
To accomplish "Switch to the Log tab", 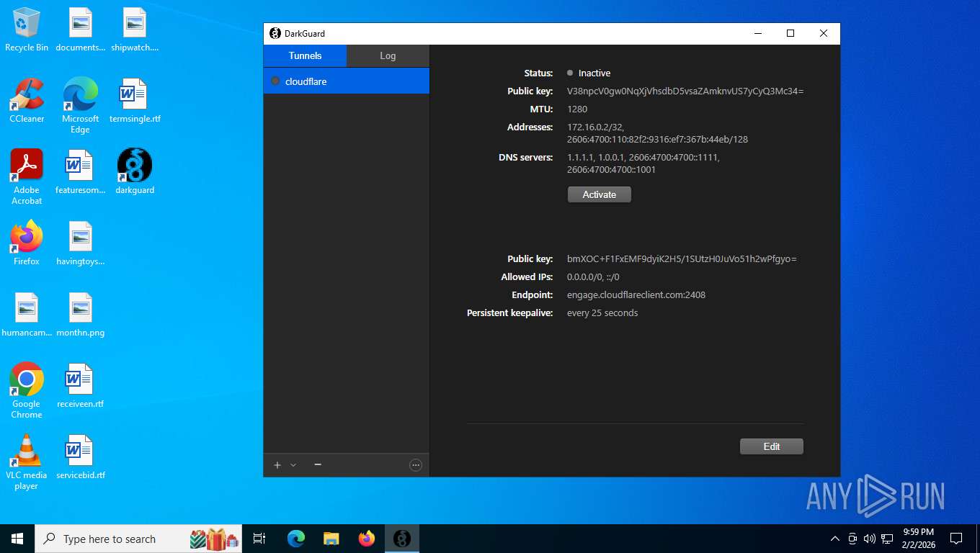I will (x=388, y=55).
